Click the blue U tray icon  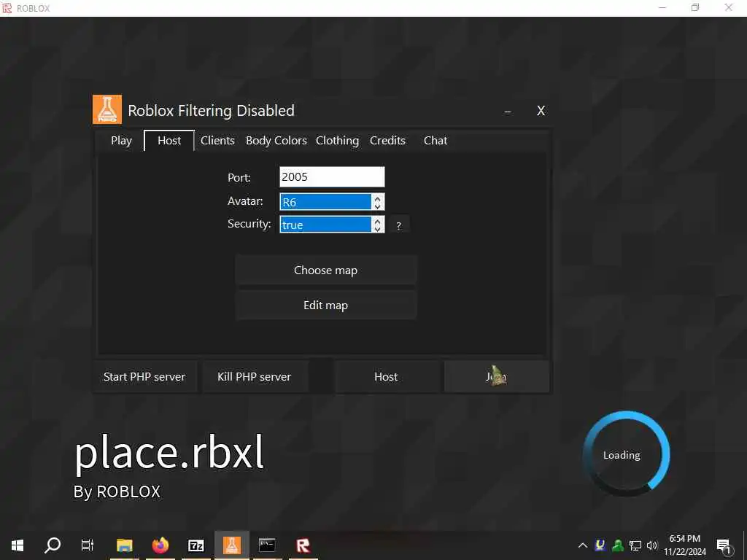[x=600, y=545]
